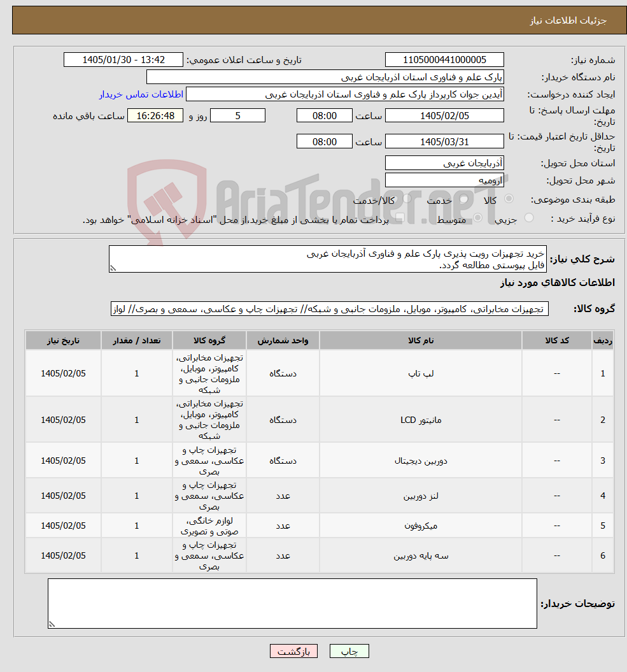Screen dimensions: 627x672
Task: Click the date cell in لپ تاپ row
Action: [64, 373]
